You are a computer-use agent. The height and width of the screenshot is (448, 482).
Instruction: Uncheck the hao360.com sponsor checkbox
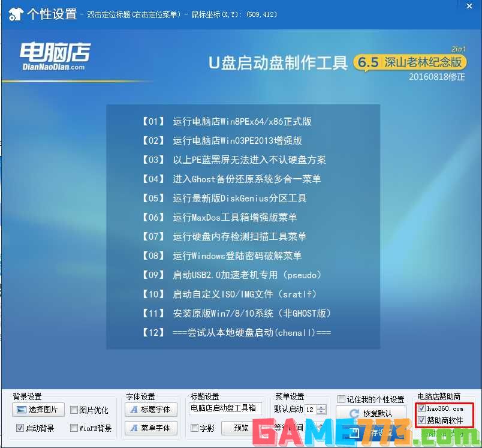coord(421,408)
